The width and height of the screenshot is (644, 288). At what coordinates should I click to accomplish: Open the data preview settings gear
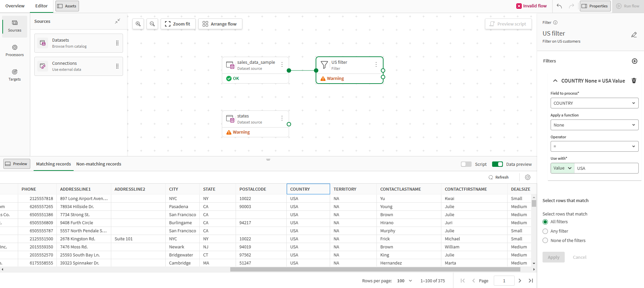[528, 177]
